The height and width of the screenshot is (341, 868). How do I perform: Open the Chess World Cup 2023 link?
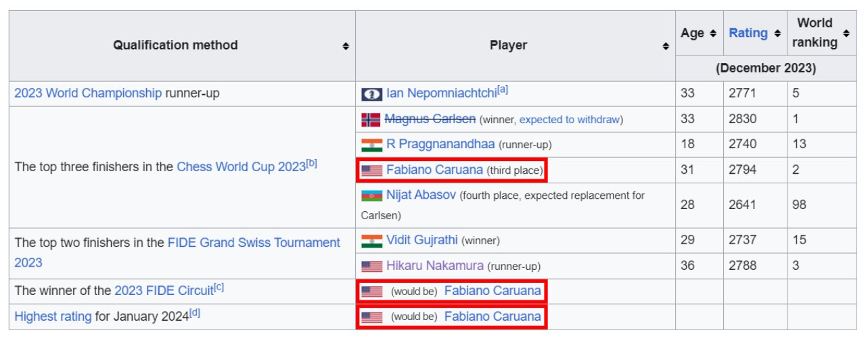pyautogui.click(x=241, y=166)
